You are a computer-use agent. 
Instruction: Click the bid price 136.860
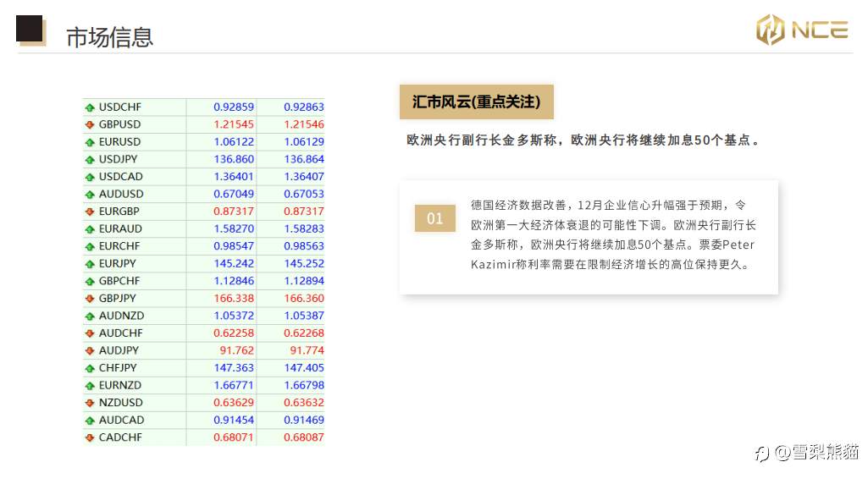[234, 159]
